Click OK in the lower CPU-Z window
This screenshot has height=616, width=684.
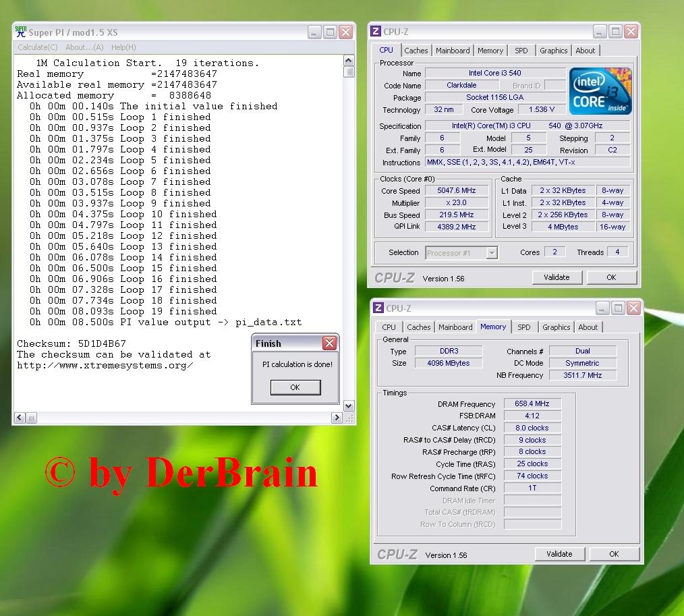(614, 554)
